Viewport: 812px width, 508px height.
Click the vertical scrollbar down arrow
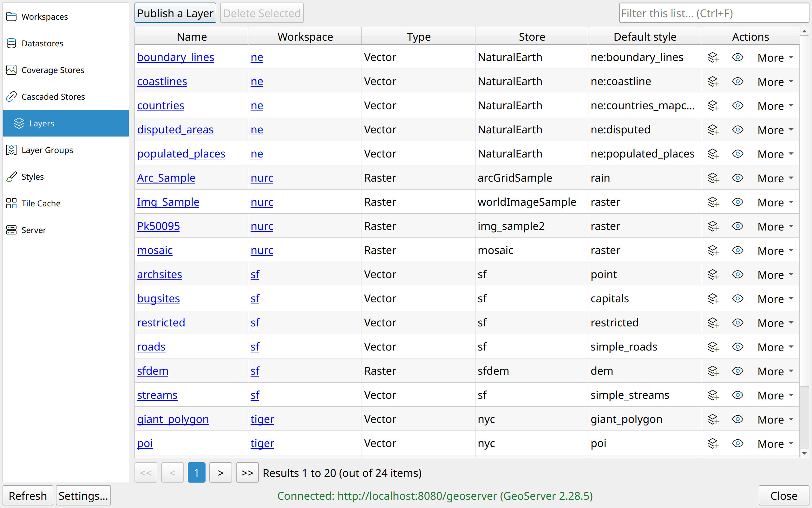pos(804,453)
